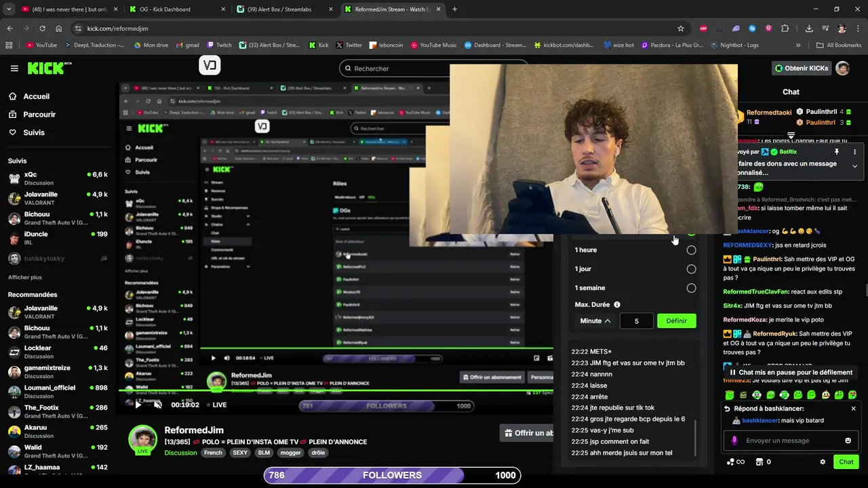This screenshot has height=488, width=868.
Task: Open the Kick hamburger sidebar menu
Action: pos(14,68)
